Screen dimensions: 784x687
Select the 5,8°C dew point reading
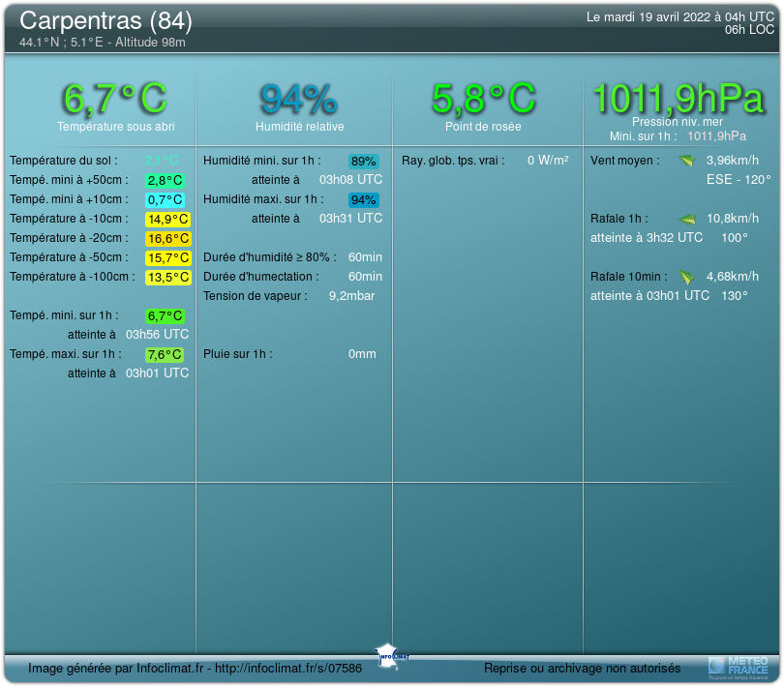(x=483, y=99)
